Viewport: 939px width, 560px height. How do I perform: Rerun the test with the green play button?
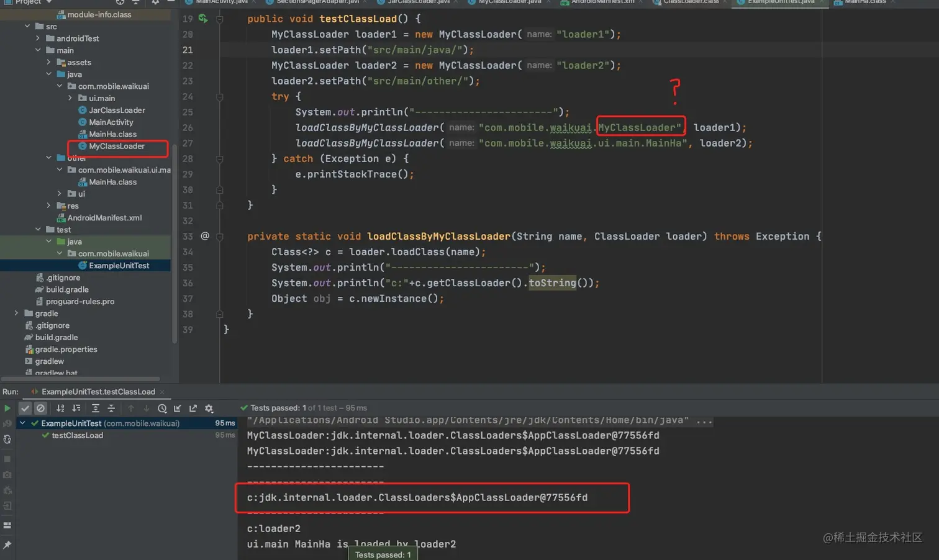(x=7, y=408)
